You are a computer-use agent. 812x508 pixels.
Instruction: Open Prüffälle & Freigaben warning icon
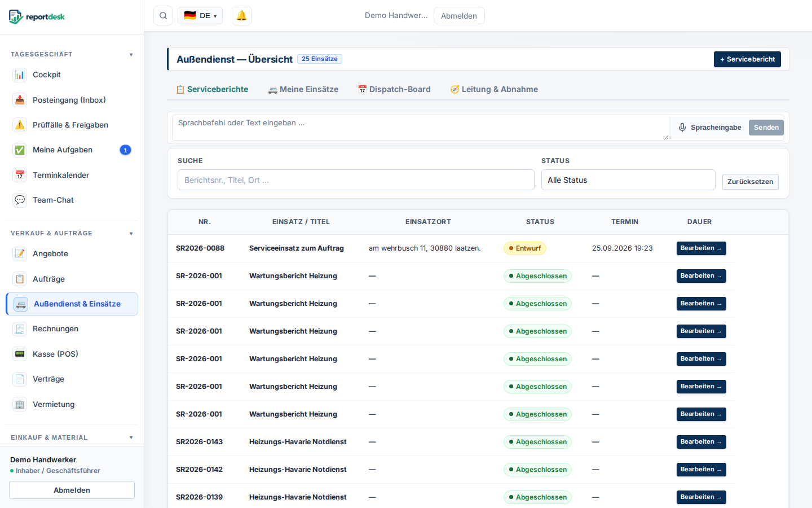(20, 125)
